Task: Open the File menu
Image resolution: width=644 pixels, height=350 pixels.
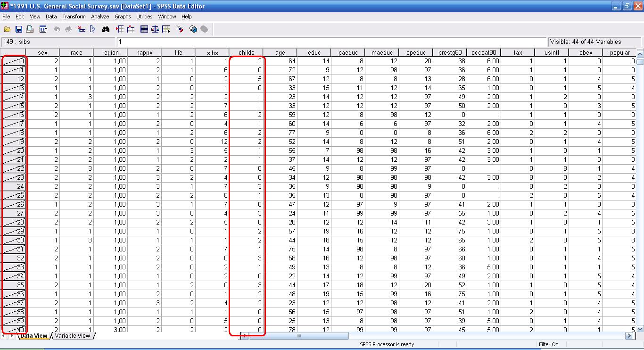Action: click(6, 17)
